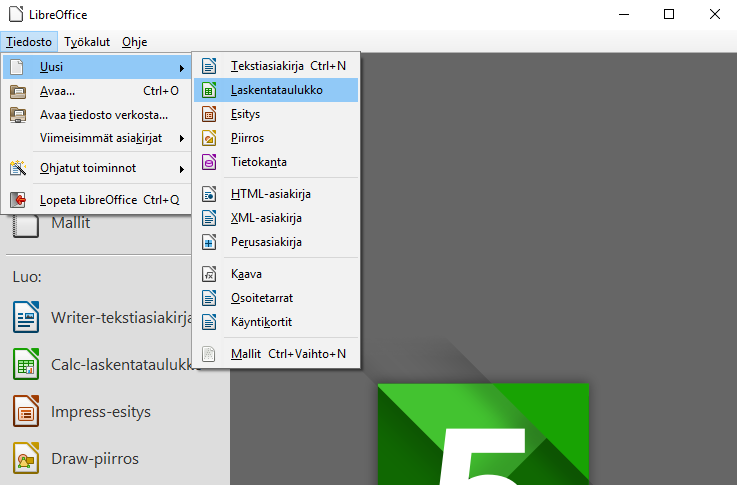Open the Ohje menu

pyautogui.click(x=134, y=42)
